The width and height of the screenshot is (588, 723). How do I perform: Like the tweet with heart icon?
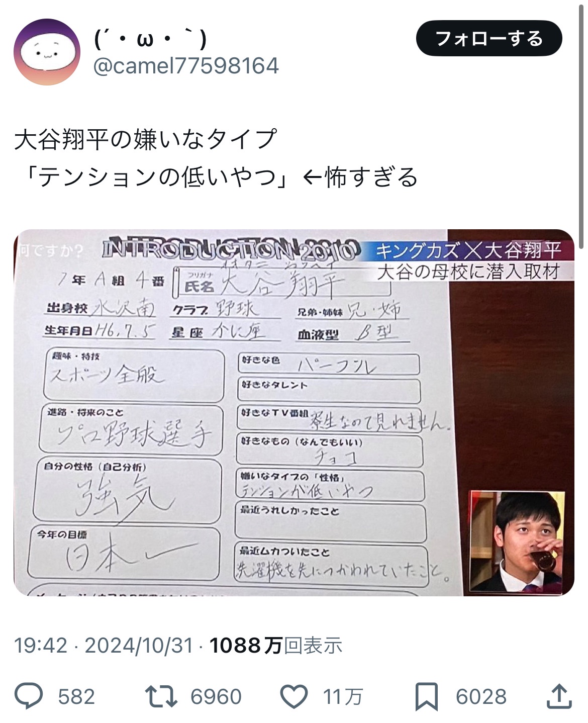(x=293, y=697)
